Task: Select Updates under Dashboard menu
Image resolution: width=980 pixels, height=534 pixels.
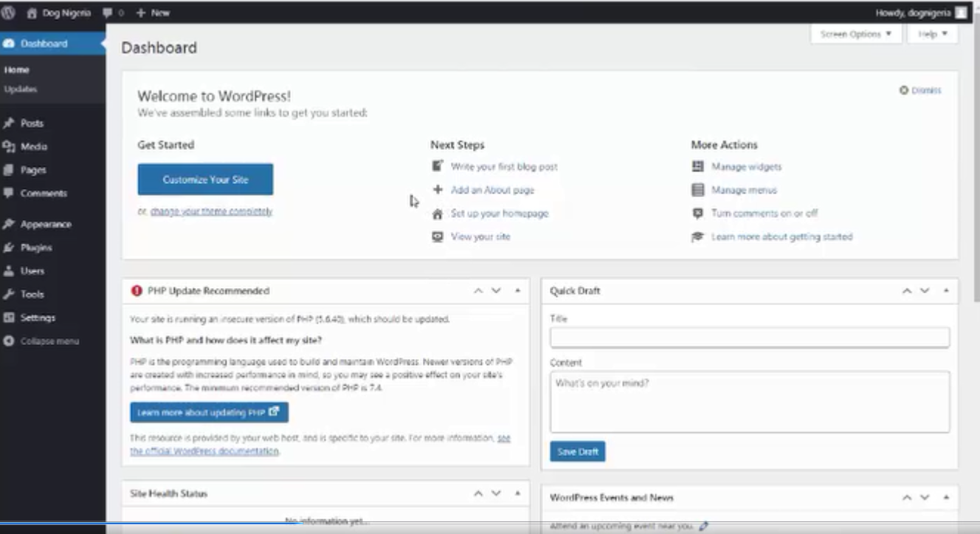Action: [x=21, y=89]
